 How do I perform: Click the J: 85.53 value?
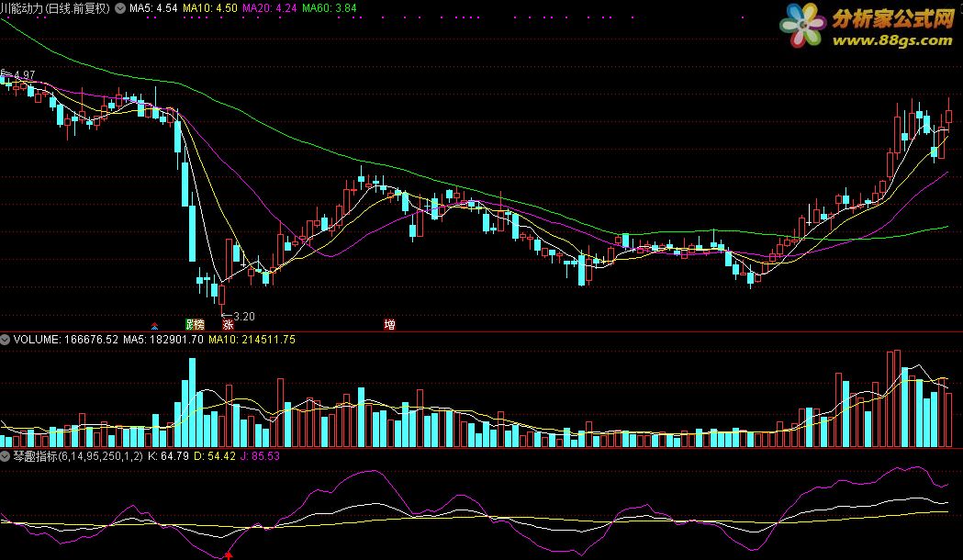pyautogui.click(x=261, y=456)
